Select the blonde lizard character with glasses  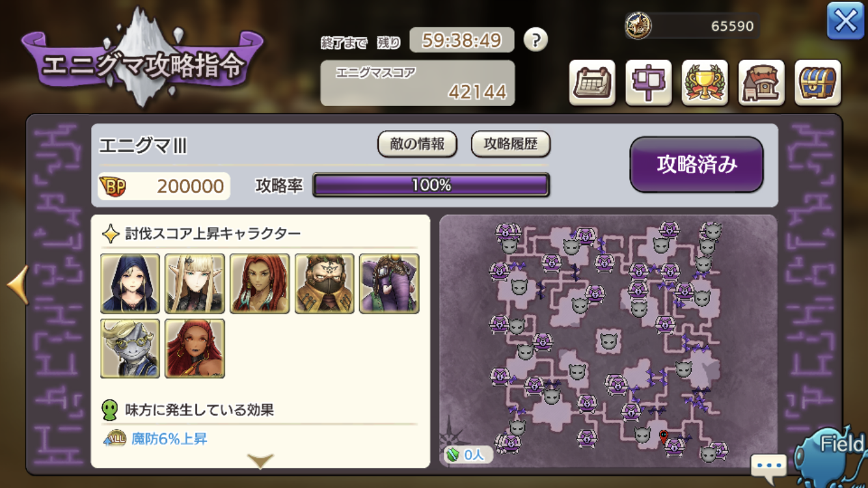tap(130, 348)
